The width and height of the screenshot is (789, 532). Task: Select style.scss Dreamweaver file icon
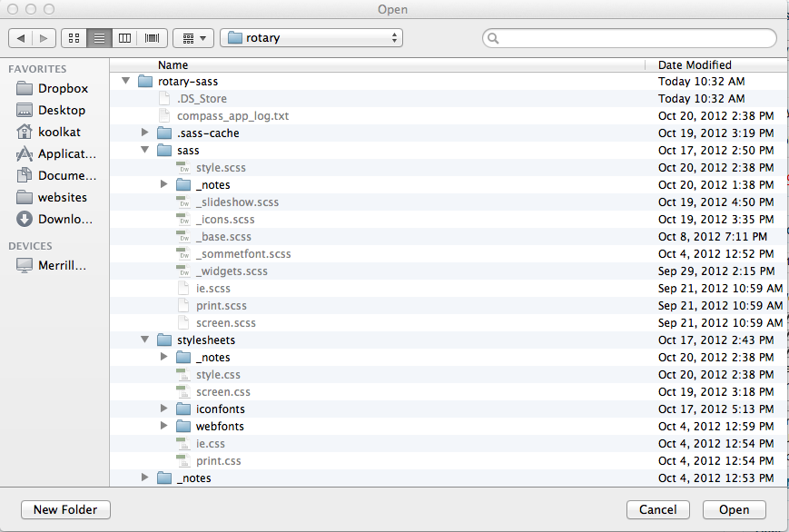point(183,168)
